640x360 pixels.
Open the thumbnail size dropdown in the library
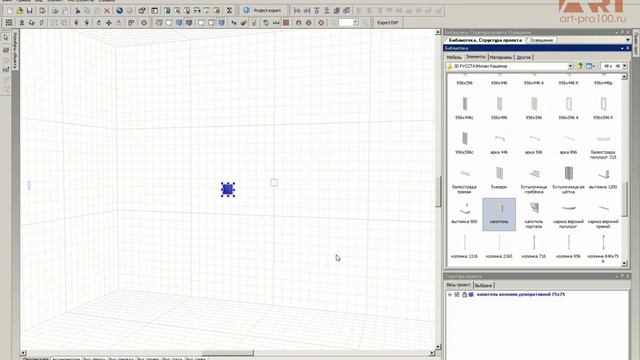click(x=624, y=66)
